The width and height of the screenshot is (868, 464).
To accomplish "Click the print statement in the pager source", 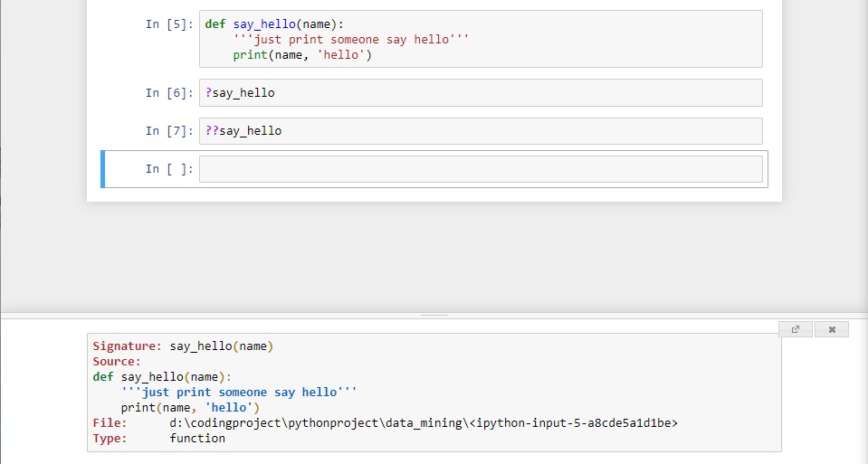I will [190, 408].
